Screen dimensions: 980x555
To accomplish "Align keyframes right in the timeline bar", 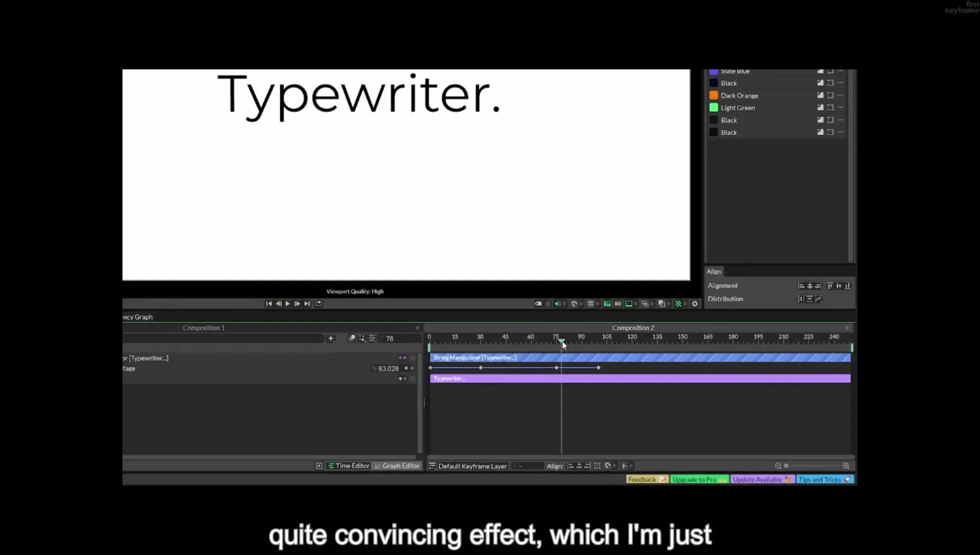I will point(587,466).
